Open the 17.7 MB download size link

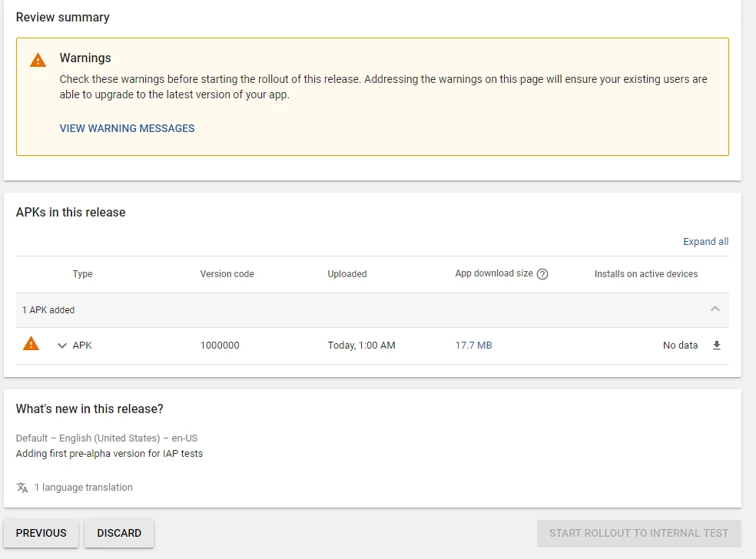[x=473, y=346]
